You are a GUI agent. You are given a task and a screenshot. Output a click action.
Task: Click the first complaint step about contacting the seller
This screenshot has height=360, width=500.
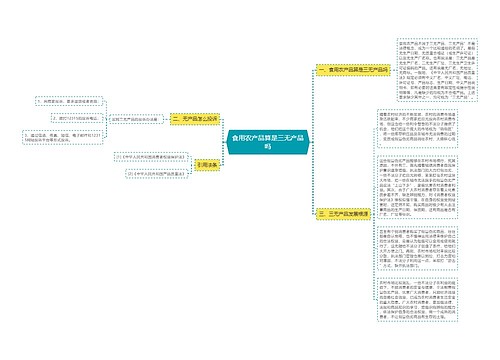pos(69,101)
